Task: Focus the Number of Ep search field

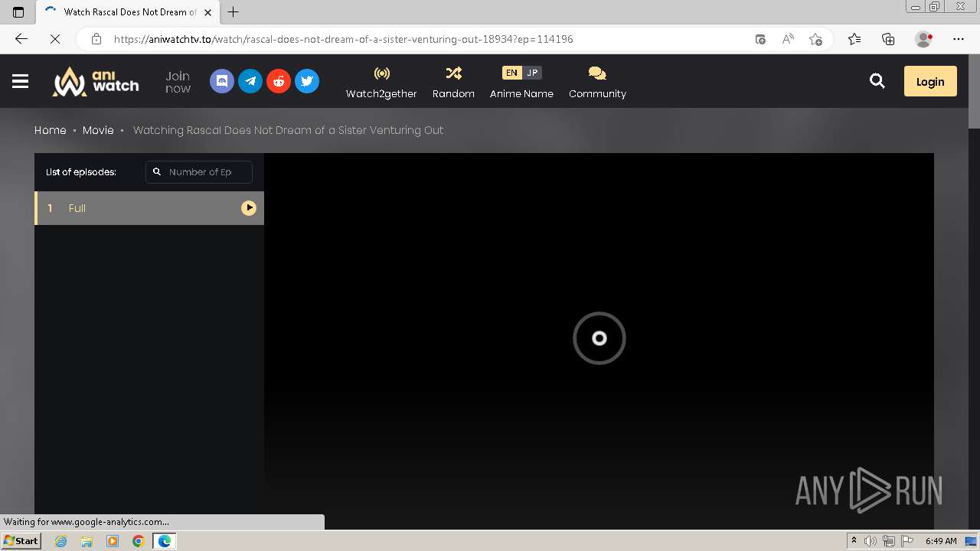Action: click(x=199, y=172)
